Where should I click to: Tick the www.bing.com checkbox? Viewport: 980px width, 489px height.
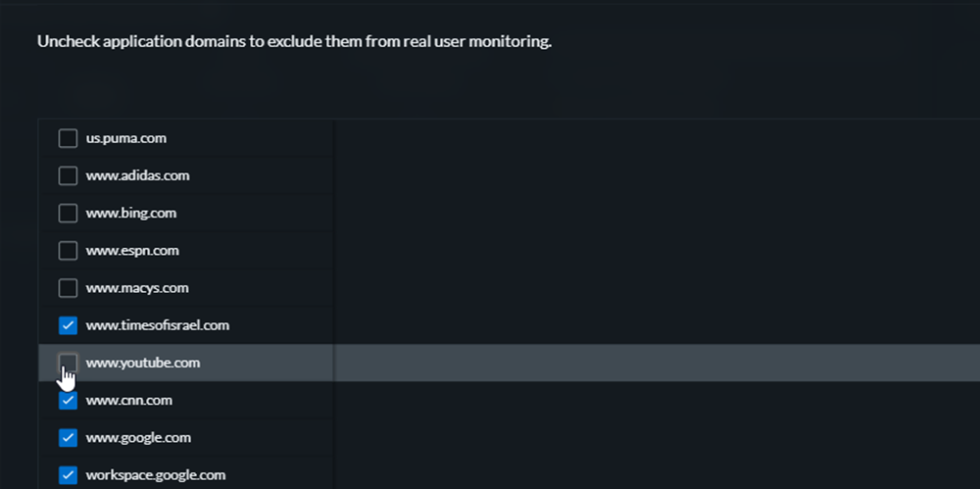[x=68, y=213]
